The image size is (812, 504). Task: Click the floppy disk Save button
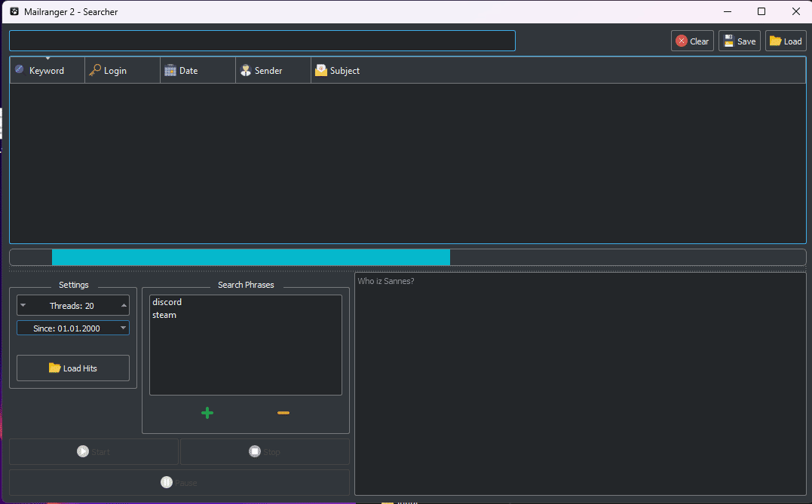739,41
